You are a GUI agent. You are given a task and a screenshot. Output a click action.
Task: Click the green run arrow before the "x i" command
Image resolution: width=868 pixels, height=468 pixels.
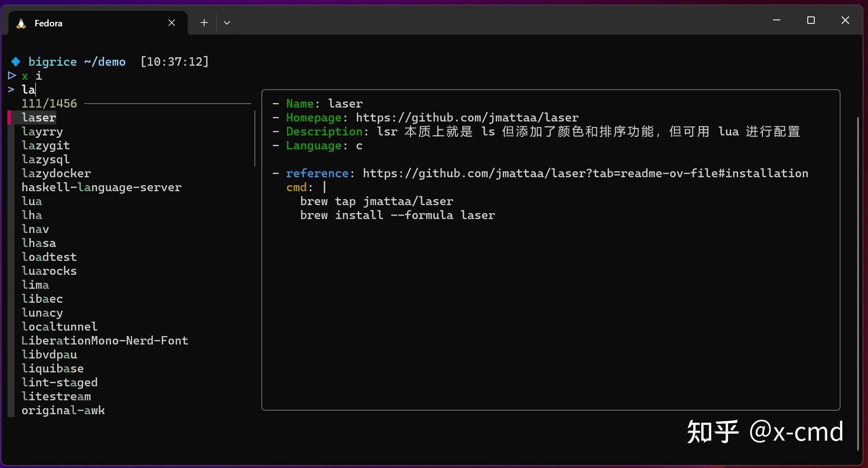tap(11, 76)
